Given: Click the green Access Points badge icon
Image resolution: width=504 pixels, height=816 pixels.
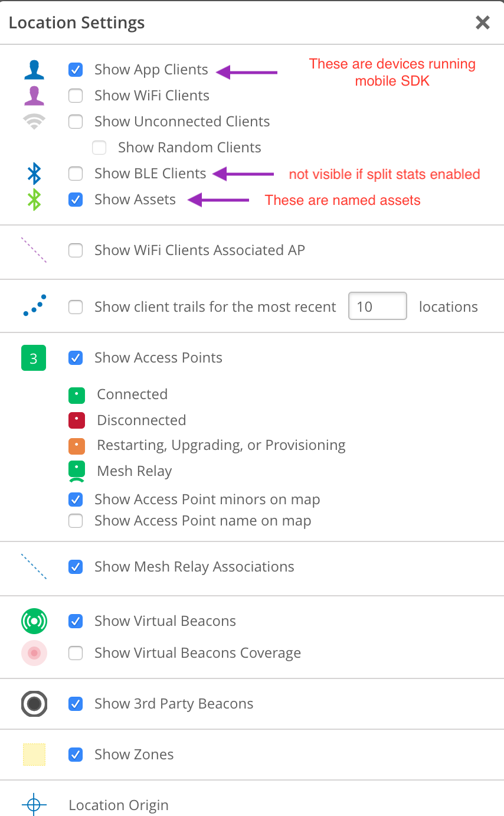Looking at the screenshot, I should pos(34,358).
